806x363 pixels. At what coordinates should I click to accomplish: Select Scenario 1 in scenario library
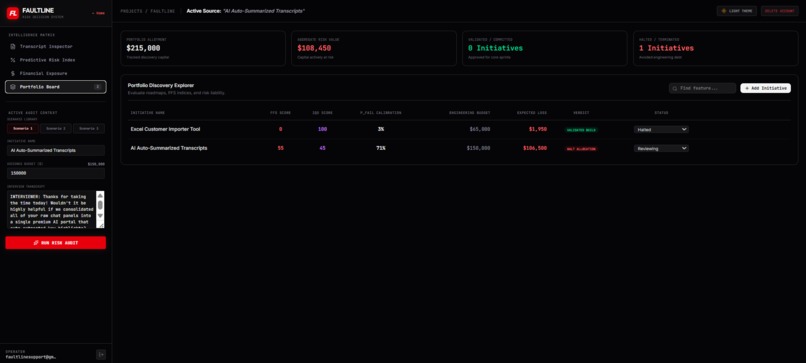(x=23, y=129)
